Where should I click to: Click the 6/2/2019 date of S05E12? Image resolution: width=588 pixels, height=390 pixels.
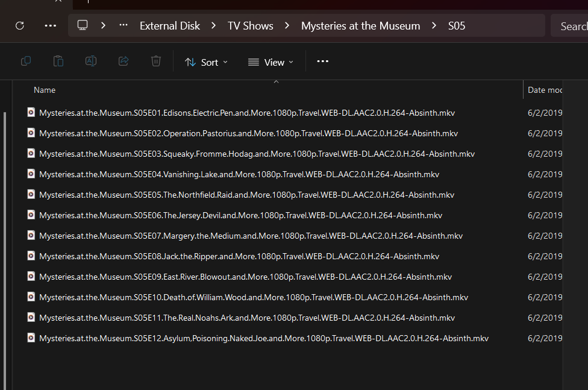click(545, 338)
